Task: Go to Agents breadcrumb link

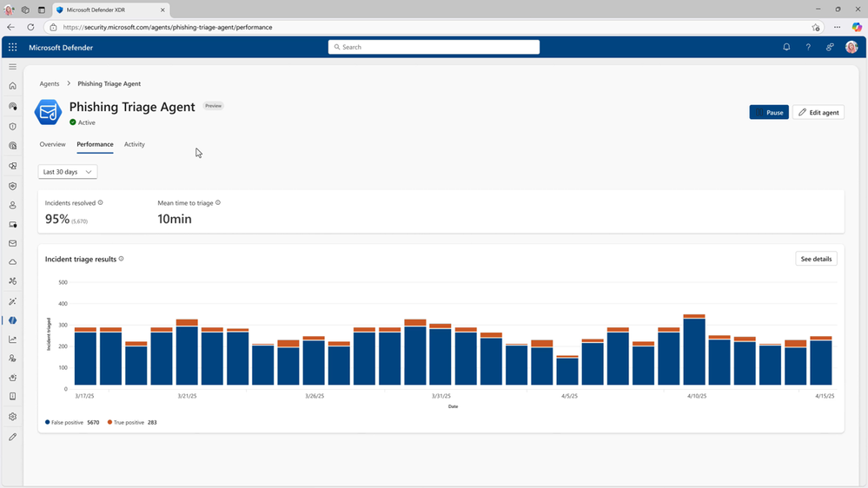Action: point(50,84)
